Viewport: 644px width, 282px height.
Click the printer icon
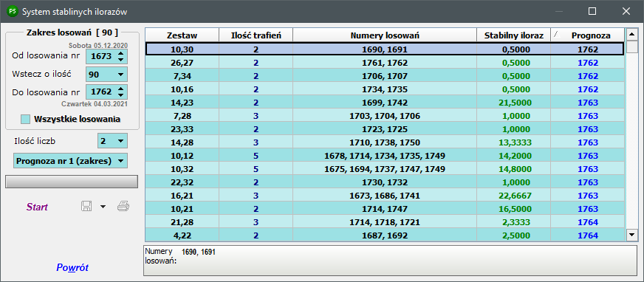coord(123,206)
